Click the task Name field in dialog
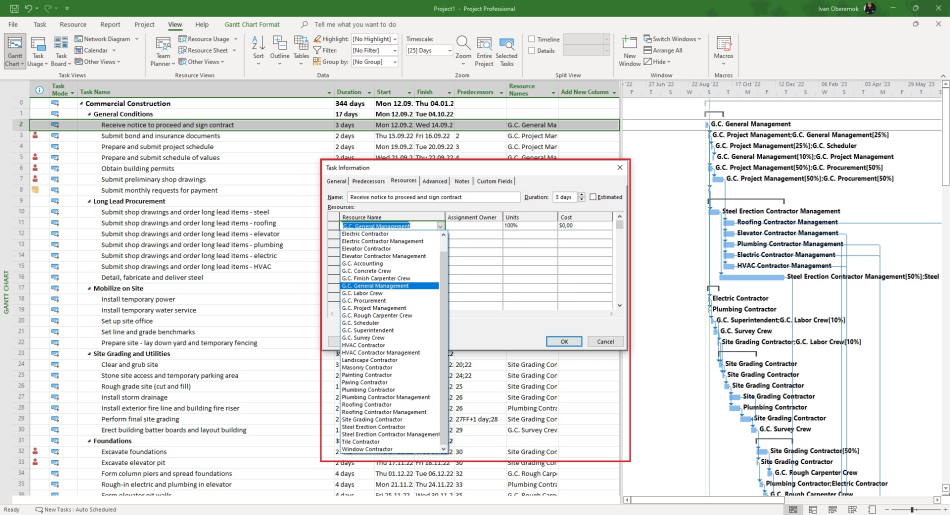The width and height of the screenshot is (950, 515). (433, 197)
